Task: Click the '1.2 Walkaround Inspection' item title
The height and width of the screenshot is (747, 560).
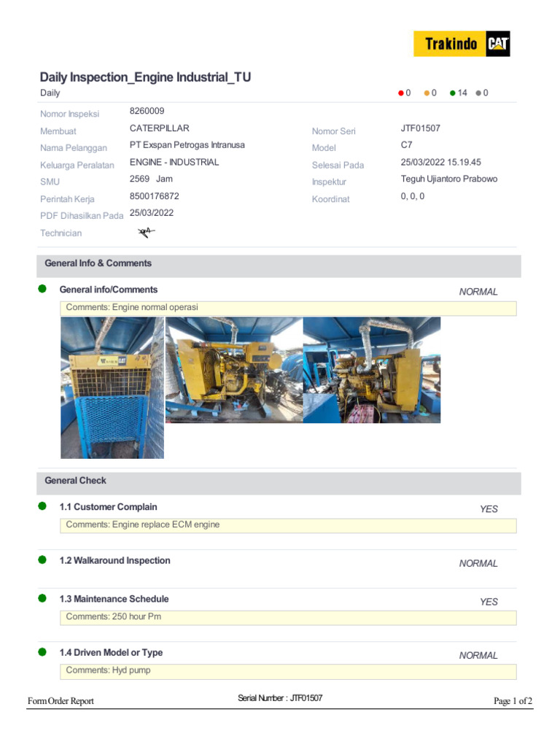Action: 114,560
